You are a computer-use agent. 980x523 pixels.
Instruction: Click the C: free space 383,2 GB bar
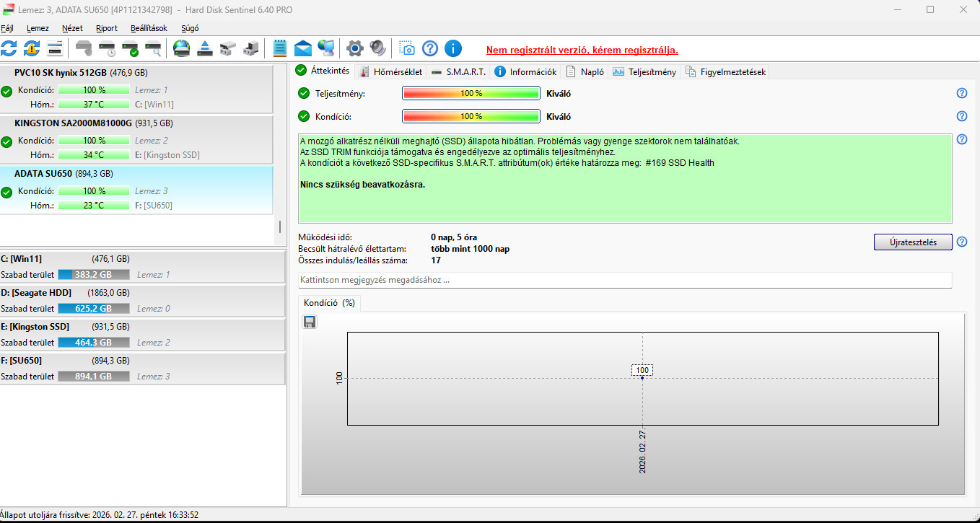(94, 274)
